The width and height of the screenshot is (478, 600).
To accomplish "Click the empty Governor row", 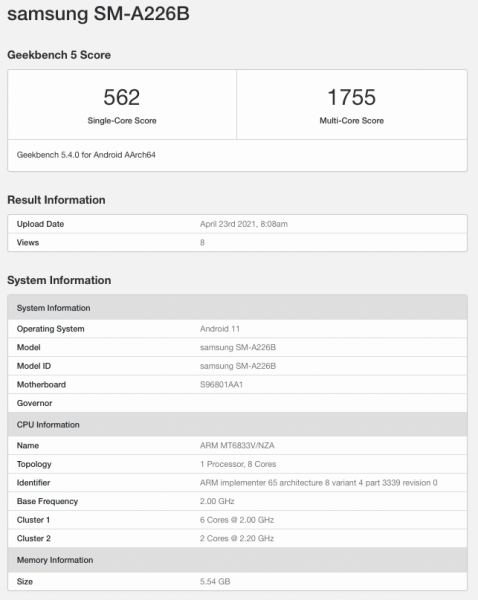I will click(237, 403).
